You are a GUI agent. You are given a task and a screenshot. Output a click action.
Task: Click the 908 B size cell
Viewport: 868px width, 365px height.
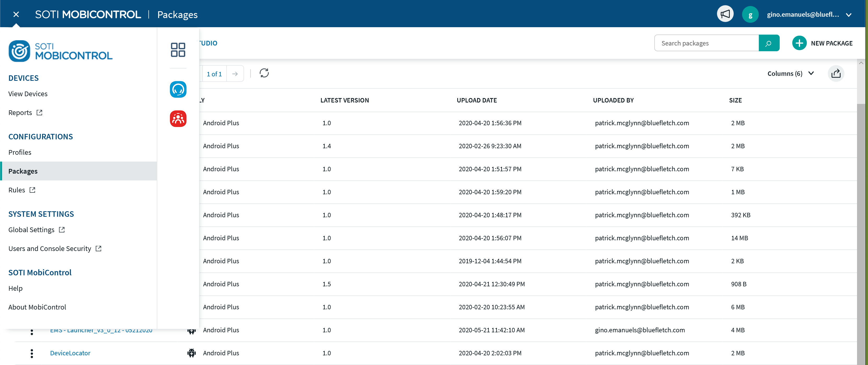coord(738,284)
